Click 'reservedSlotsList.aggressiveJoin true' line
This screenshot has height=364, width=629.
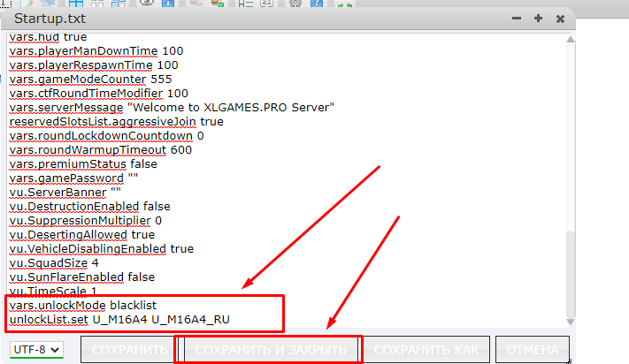pyautogui.click(x=116, y=122)
